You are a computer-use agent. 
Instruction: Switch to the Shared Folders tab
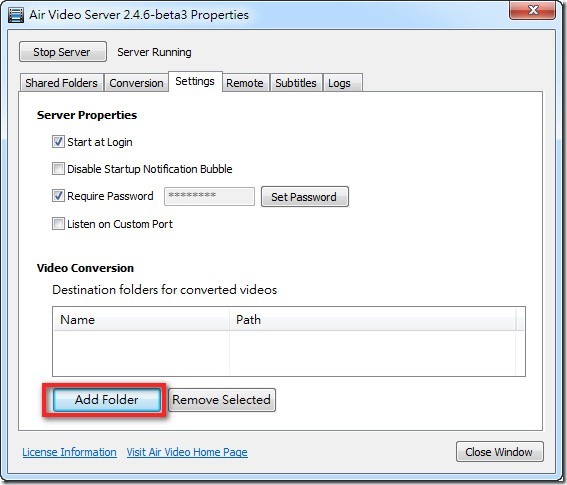point(61,83)
